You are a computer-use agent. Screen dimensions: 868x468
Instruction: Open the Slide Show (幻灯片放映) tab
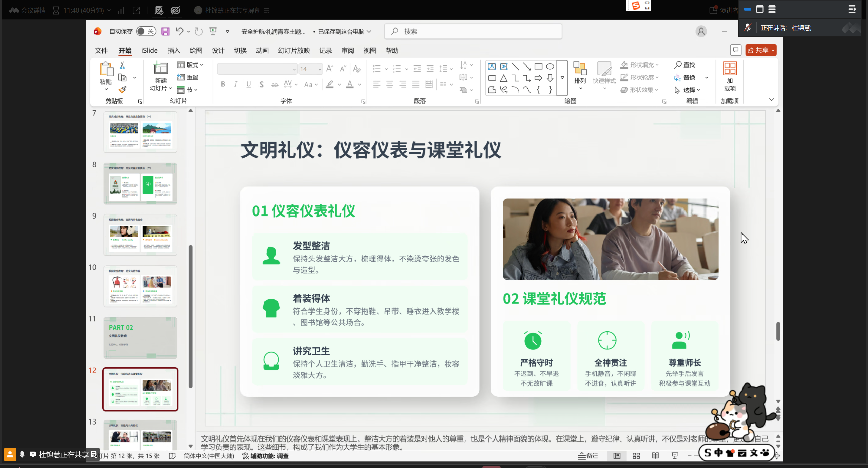click(294, 50)
